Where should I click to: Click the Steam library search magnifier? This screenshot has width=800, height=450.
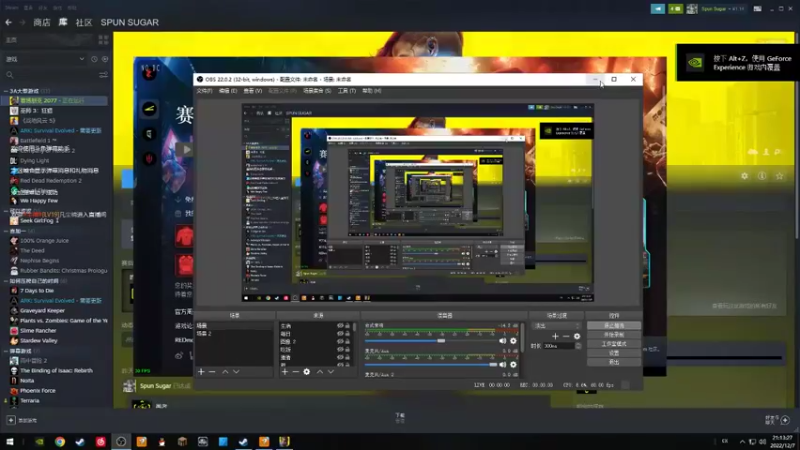tap(10, 75)
